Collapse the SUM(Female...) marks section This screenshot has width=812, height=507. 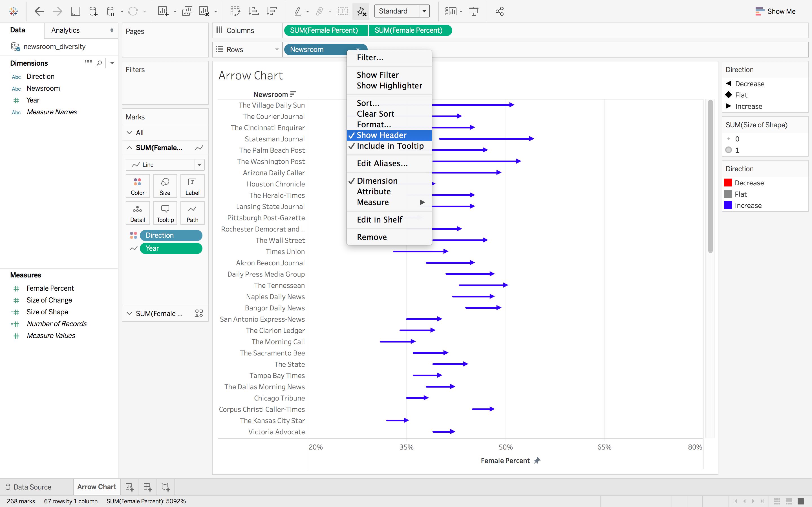point(129,148)
